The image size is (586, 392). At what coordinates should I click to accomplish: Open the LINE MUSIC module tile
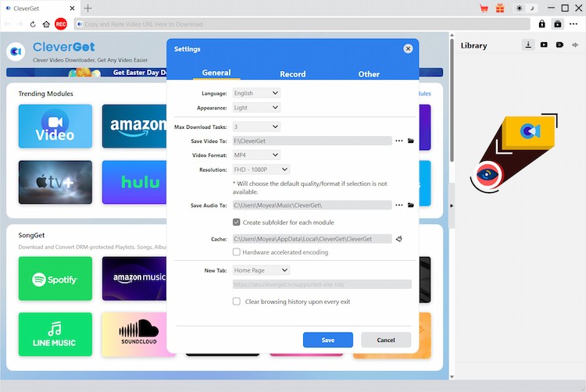click(x=55, y=334)
